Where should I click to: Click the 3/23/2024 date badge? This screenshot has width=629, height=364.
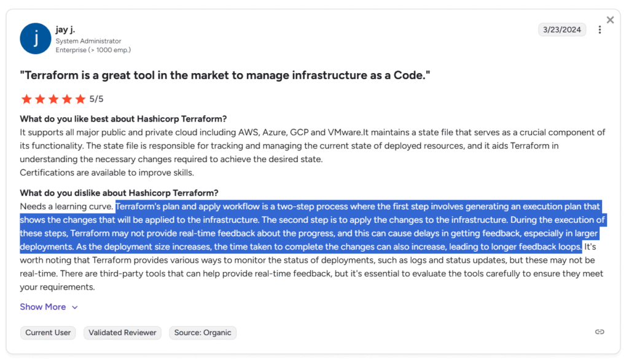(x=562, y=29)
